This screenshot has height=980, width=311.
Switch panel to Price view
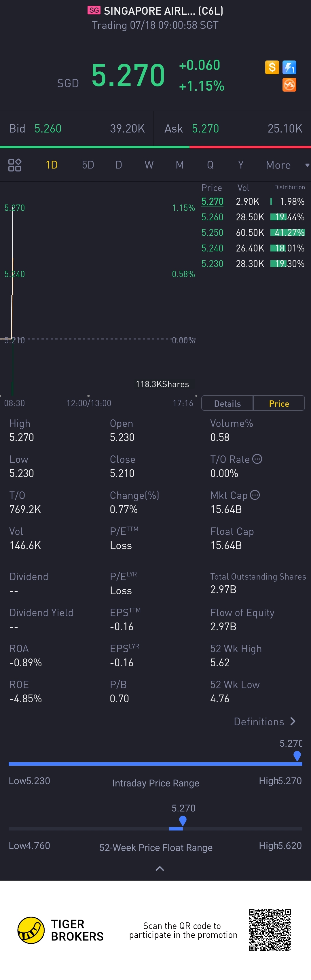click(x=279, y=403)
